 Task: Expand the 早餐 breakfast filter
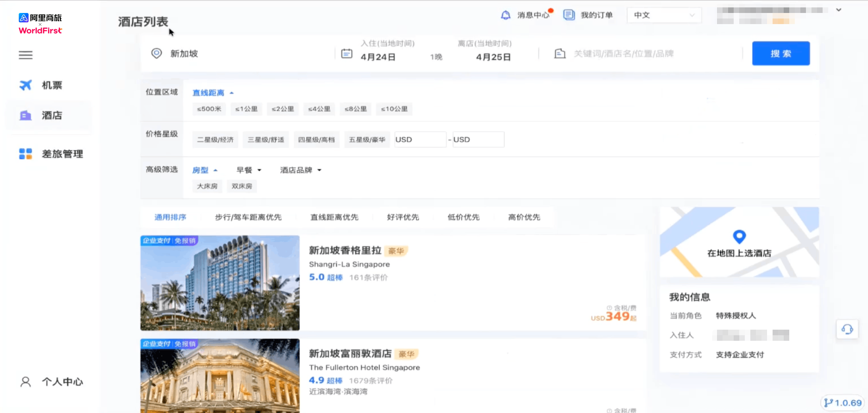click(249, 170)
